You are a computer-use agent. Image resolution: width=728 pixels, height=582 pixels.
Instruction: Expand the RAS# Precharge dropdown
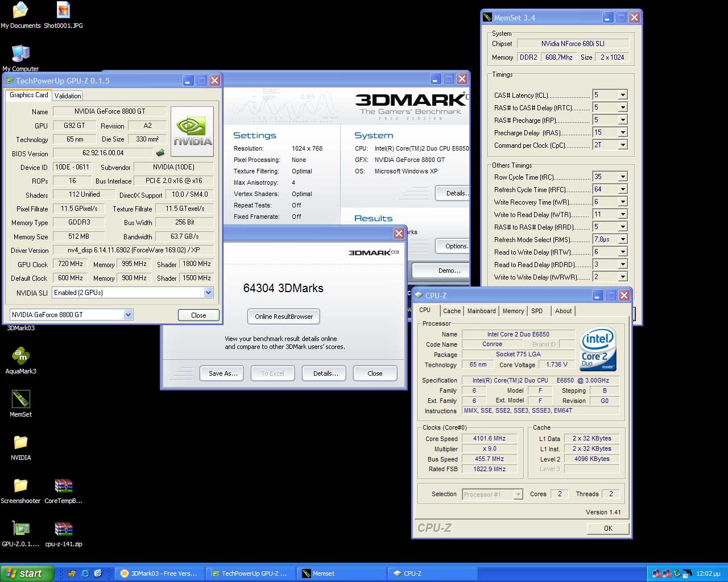click(x=623, y=120)
